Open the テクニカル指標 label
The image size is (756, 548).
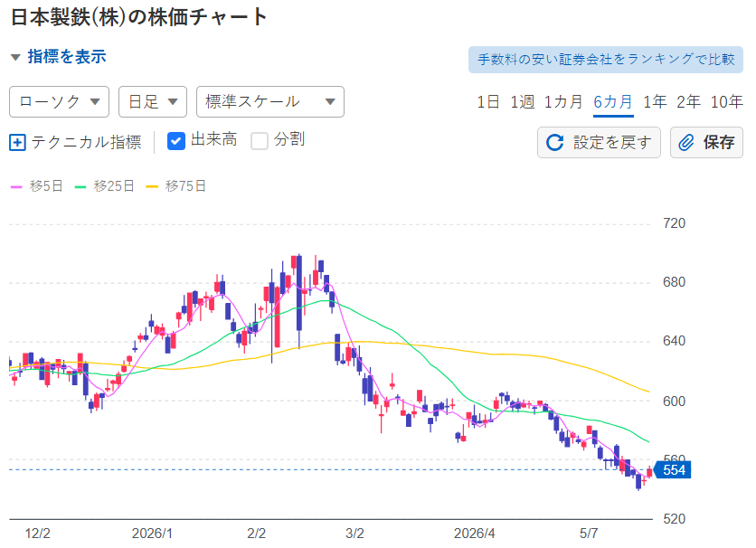86,142
